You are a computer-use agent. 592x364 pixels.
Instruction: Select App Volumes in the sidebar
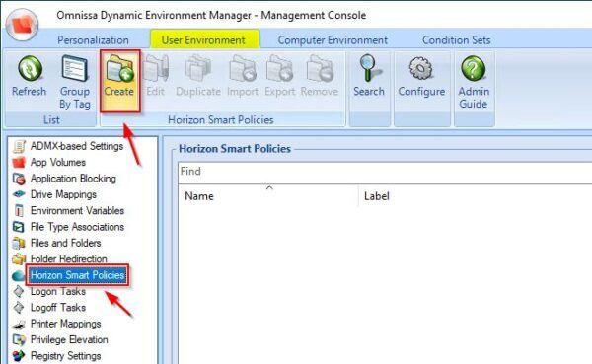(x=58, y=163)
